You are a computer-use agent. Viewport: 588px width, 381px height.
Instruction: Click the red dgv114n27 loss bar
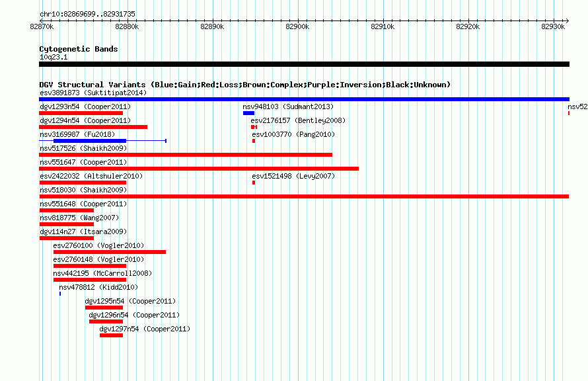tap(66, 238)
